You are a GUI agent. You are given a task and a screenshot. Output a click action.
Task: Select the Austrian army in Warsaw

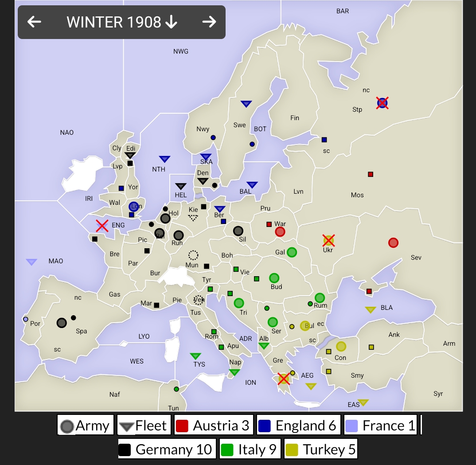280,232
